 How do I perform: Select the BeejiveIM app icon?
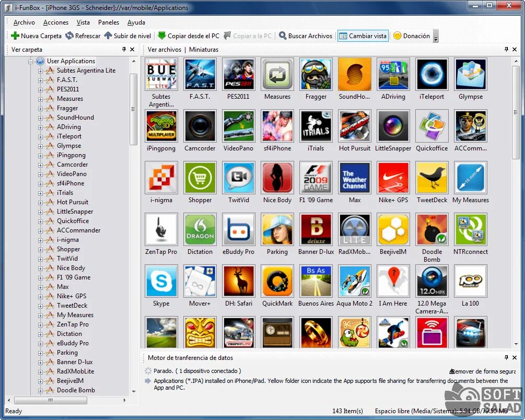[x=393, y=229]
